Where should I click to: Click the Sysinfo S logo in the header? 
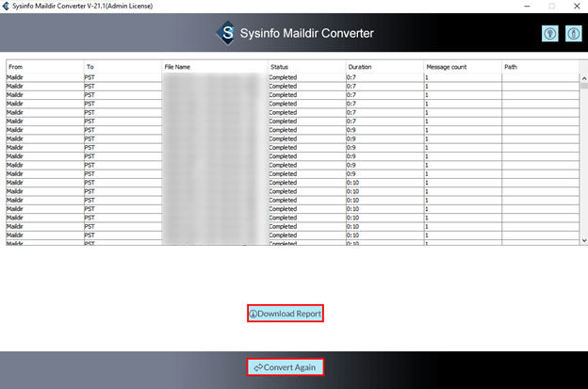pos(226,33)
